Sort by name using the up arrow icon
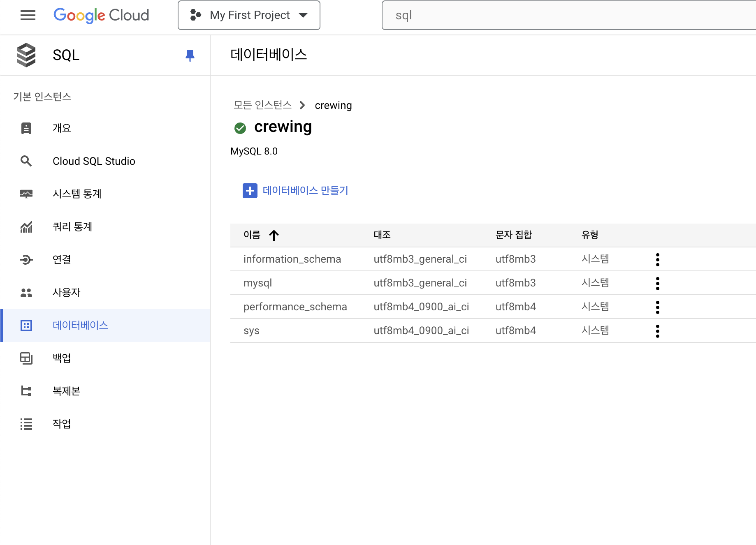Viewport: 756px width, 545px height. pos(274,235)
